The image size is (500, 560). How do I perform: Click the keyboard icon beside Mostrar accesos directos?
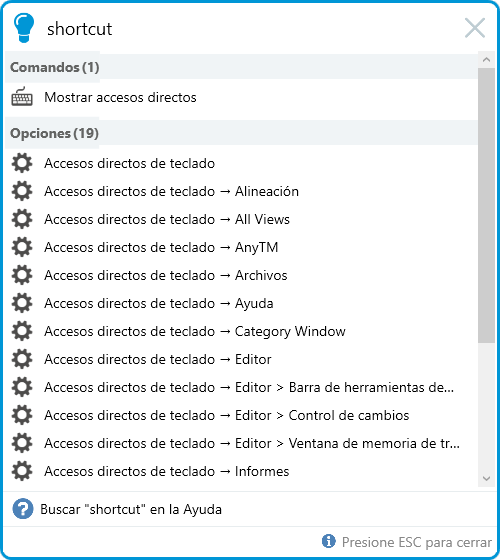[x=22, y=96]
